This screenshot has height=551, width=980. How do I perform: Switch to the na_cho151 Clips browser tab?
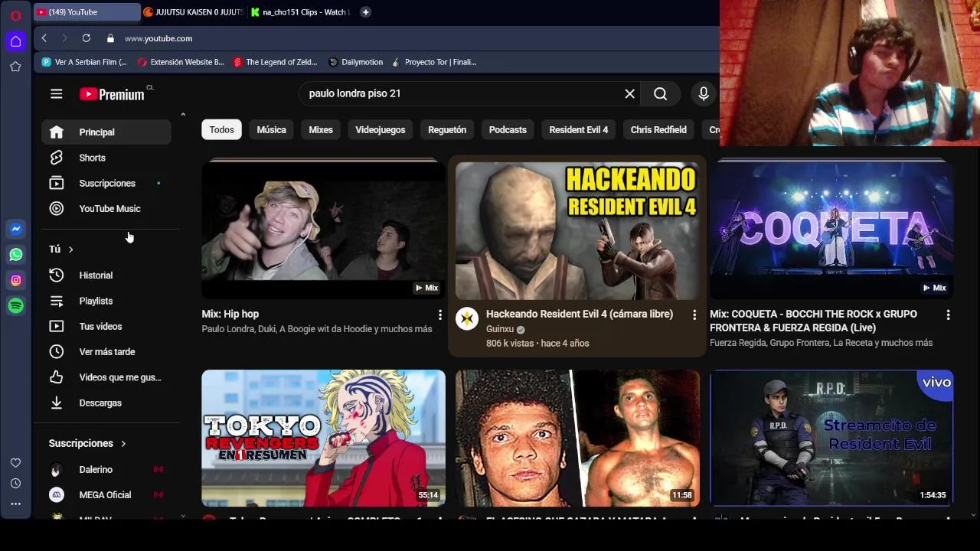pos(301,11)
